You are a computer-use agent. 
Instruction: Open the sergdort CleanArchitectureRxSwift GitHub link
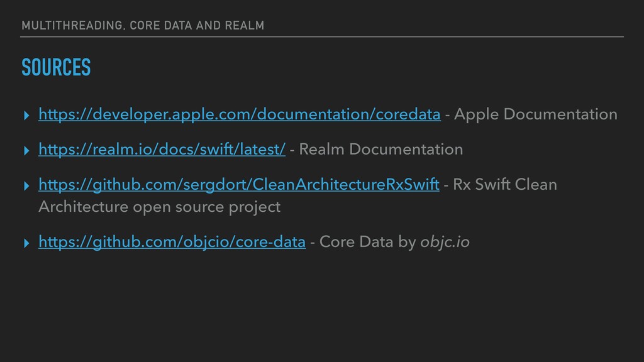[239, 185]
